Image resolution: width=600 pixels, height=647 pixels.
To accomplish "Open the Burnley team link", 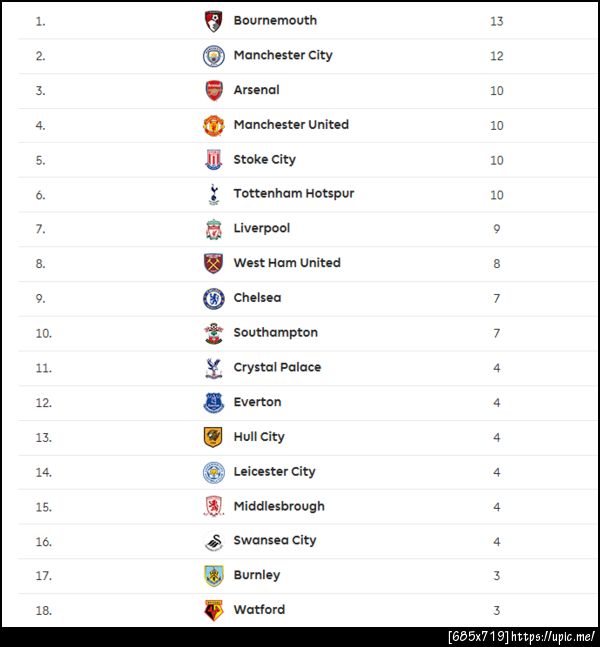I will 257,575.
